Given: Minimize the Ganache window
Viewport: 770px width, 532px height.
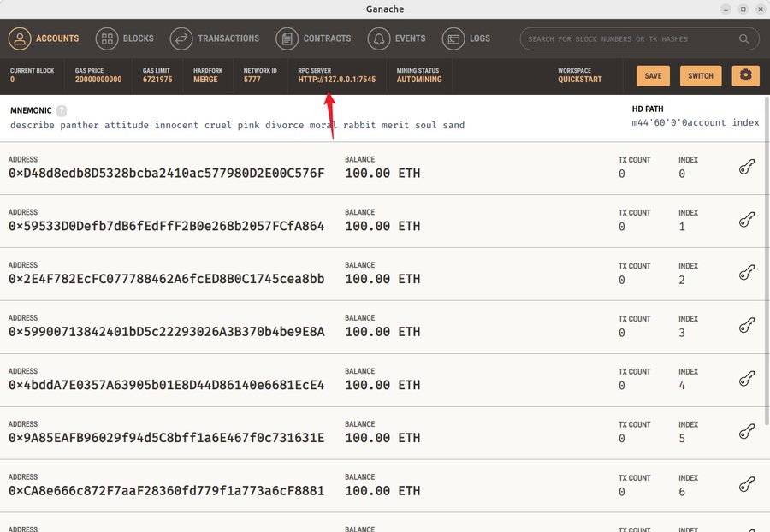Looking at the screenshot, I should pos(726,9).
